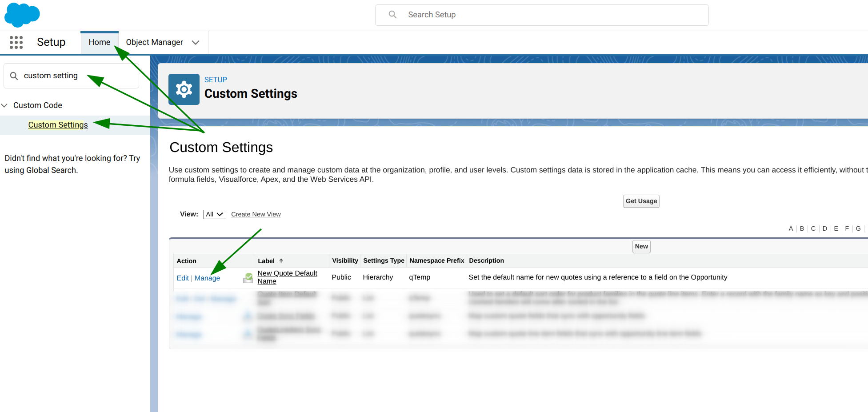Open Object Manager dropdown chevron
The width and height of the screenshot is (868, 412).
point(196,43)
